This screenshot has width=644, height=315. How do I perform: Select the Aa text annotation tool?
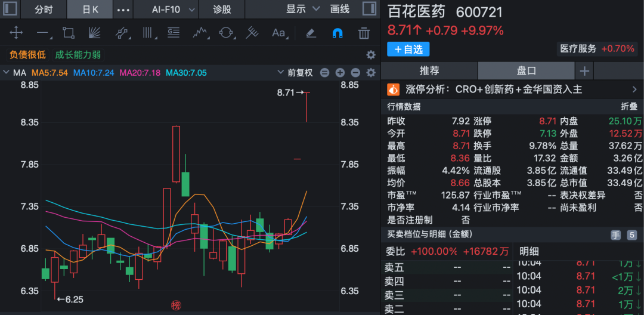click(279, 32)
